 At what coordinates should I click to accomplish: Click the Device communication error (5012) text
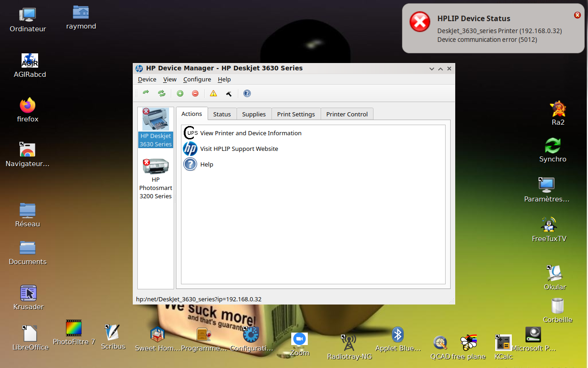tap(487, 40)
